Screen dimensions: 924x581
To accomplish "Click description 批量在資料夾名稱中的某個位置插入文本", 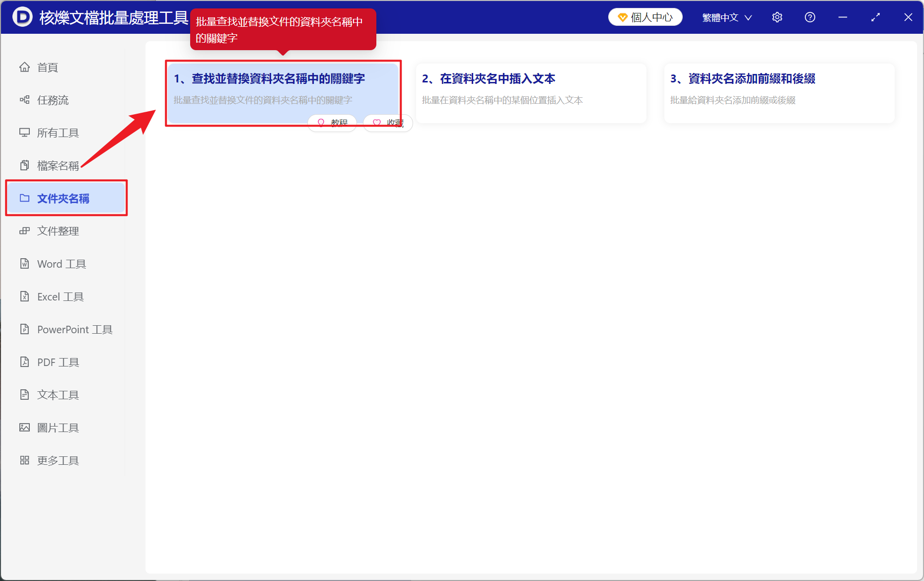I will pos(502,100).
